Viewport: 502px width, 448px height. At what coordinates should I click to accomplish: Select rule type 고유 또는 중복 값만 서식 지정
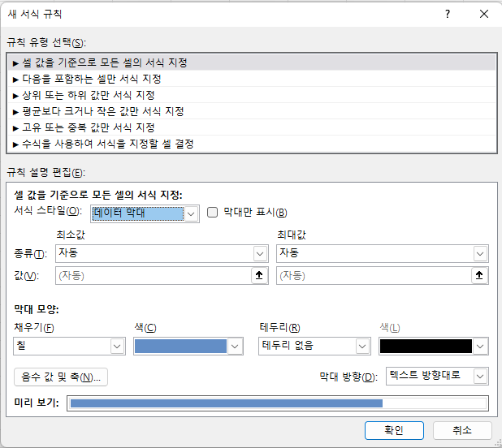tap(252, 127)
